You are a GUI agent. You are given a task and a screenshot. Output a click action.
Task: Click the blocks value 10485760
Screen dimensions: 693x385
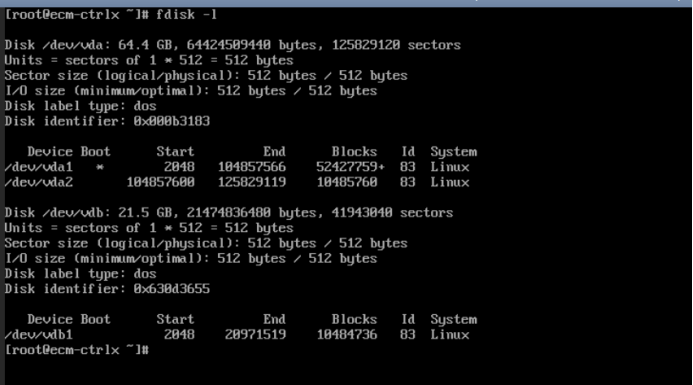coord(347,182)
